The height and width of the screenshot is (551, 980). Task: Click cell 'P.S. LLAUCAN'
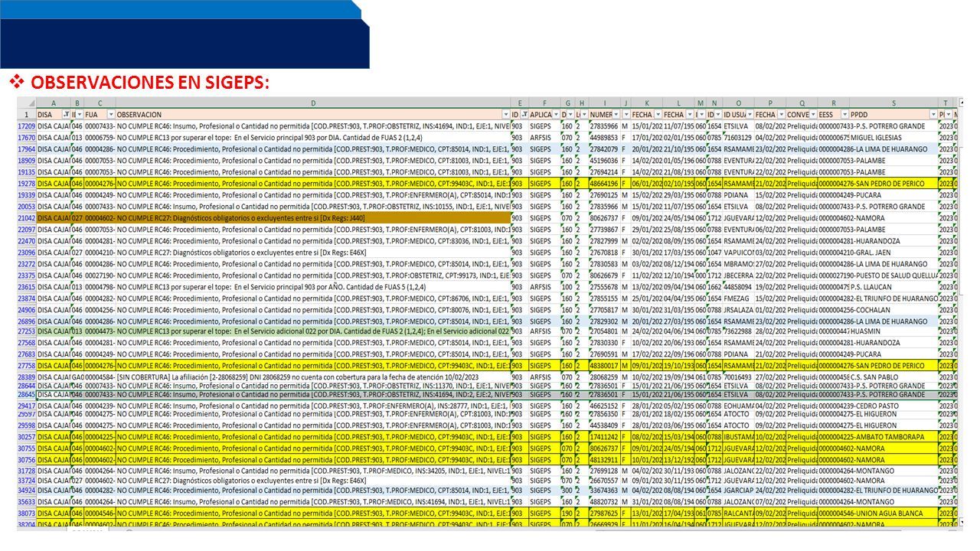pos(893,287)
